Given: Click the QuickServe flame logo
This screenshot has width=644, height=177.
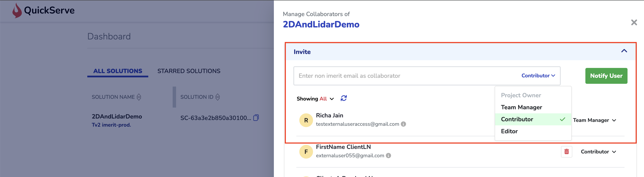Looking at the screenshot, I should click(17, 10).
